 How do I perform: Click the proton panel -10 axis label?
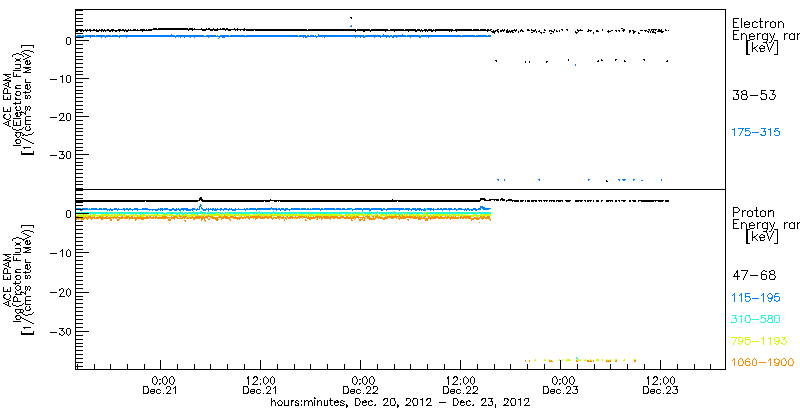tap(60, 253)
